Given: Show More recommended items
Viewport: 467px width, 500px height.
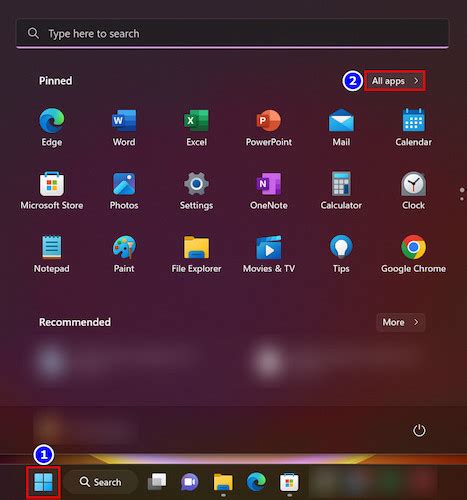Looking at the screenshot, I should point(400,322).
